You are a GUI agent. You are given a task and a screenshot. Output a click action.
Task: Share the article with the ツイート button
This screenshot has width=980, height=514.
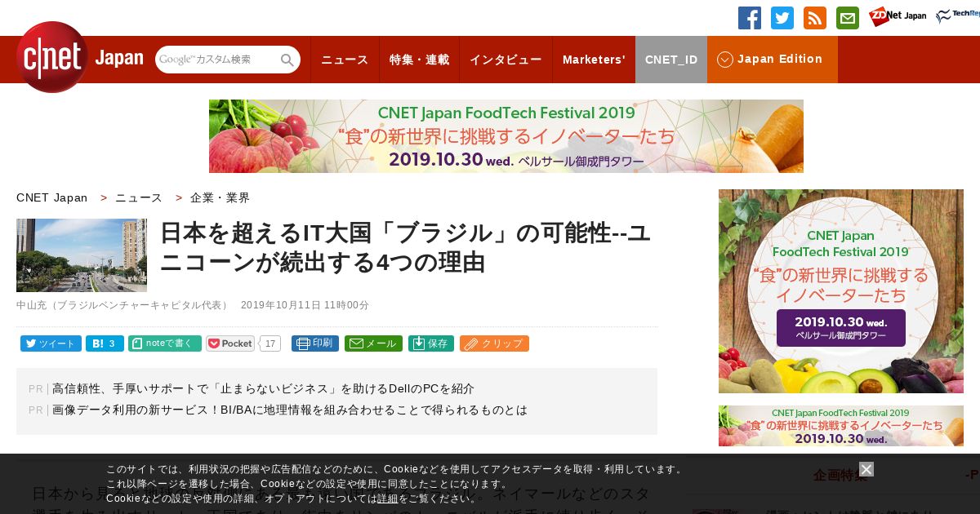(51, 343)
